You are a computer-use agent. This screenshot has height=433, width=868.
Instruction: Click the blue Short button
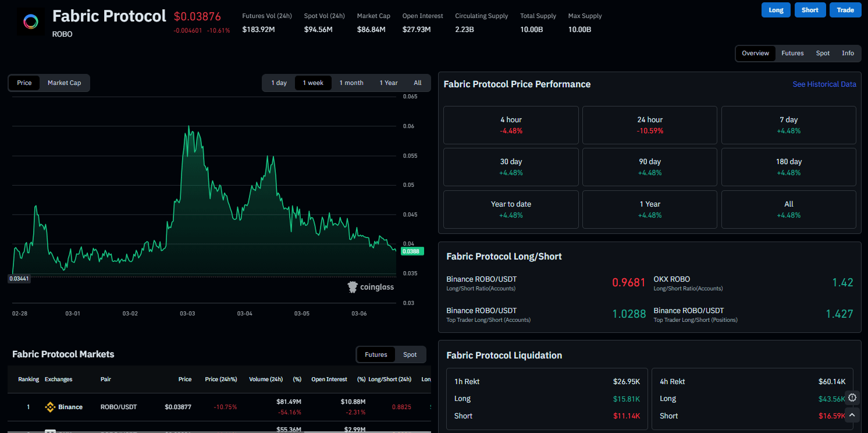tap(810, 10)
